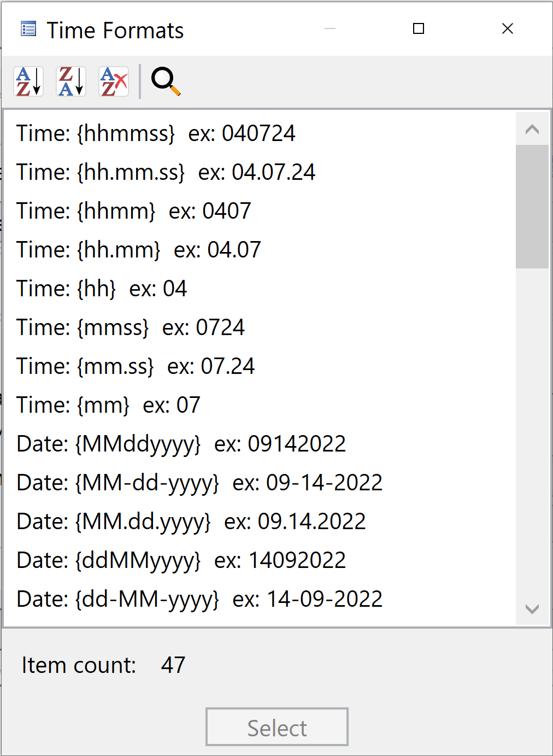Sort the list ascending A to Z

coord(28,81)
